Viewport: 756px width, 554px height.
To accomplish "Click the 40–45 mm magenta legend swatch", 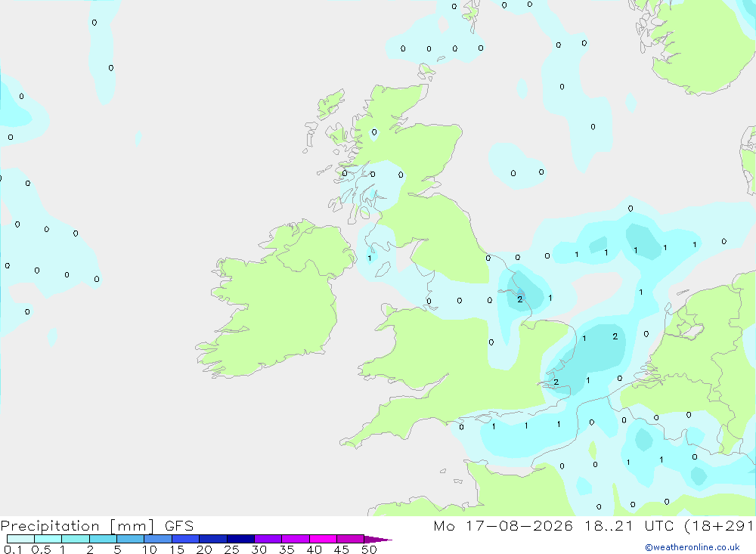I will pyautogui.click(x=323, y=539).
